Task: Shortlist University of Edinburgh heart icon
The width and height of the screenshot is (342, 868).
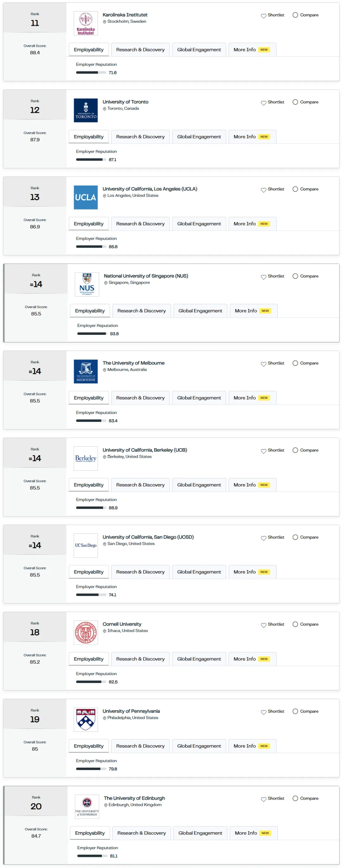Action: pos(263,799)
